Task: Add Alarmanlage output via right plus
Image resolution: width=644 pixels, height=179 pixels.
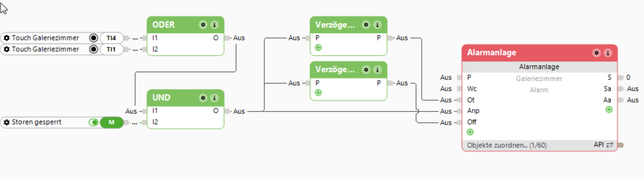Action: coord(609,110)
